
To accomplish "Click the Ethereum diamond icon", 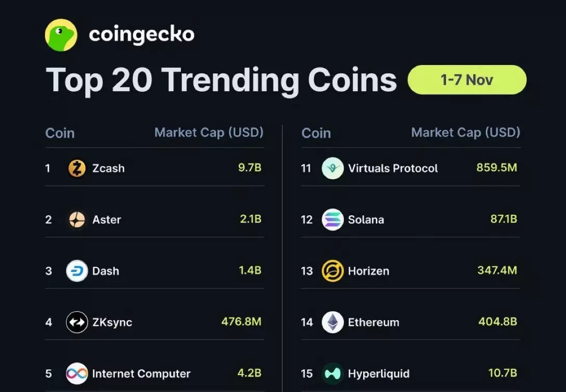I will pos(332,322).
